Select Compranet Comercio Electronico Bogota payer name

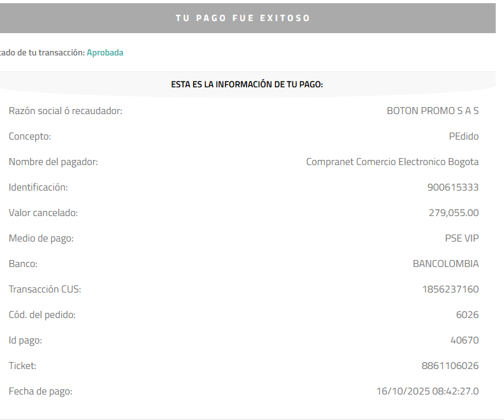[392, 162]
